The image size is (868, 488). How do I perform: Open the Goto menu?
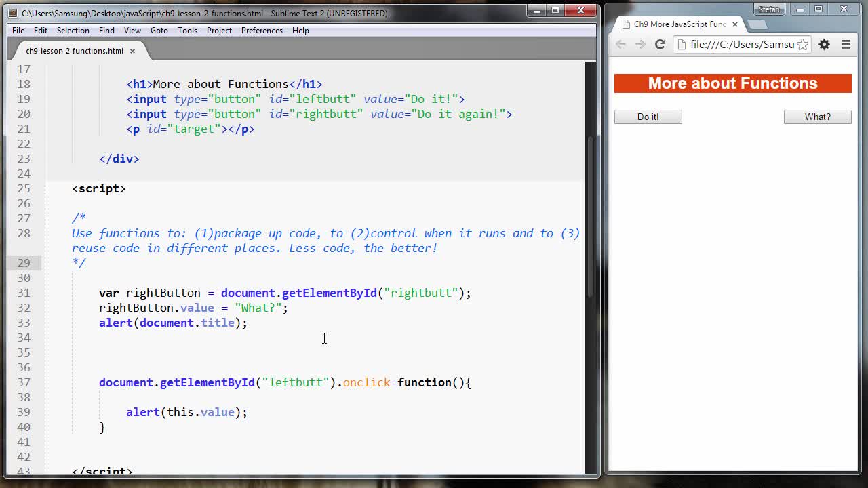point(159,30)
